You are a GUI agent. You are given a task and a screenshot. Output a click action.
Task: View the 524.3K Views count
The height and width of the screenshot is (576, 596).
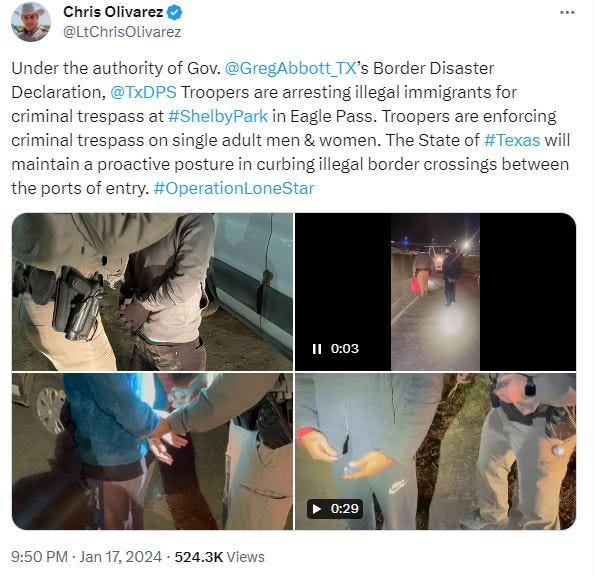pos(219,557)
